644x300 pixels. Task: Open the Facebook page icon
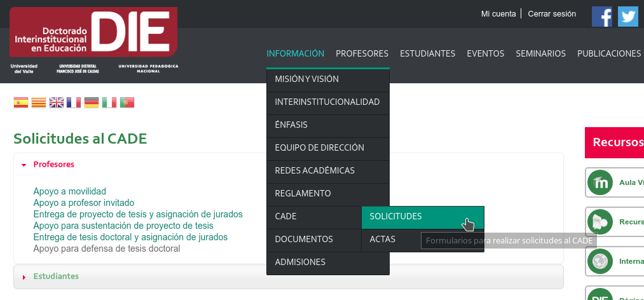(601, 17)
